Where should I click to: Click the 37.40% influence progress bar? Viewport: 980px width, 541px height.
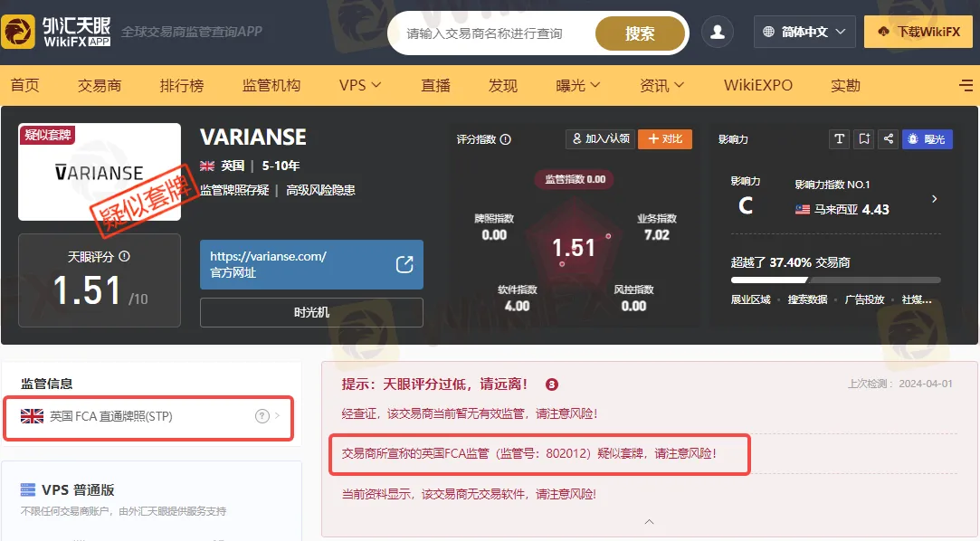tap(835, 280)
